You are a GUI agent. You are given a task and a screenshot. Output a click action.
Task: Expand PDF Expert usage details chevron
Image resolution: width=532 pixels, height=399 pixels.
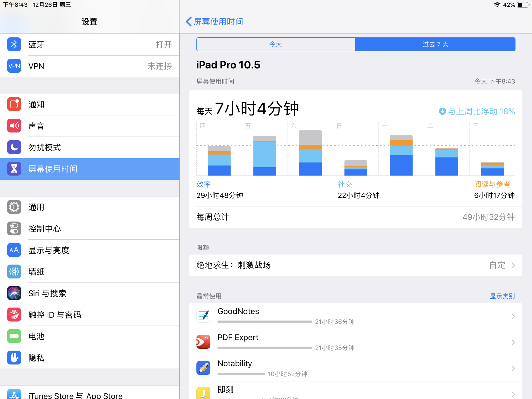(513, 342)
